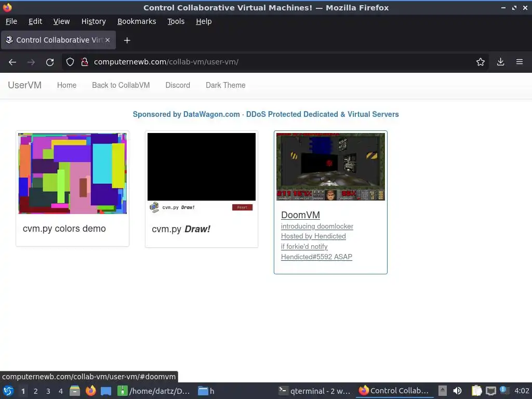Open the Firefox downloads panel
Screen dimensions: 532x399
(500, 62)
